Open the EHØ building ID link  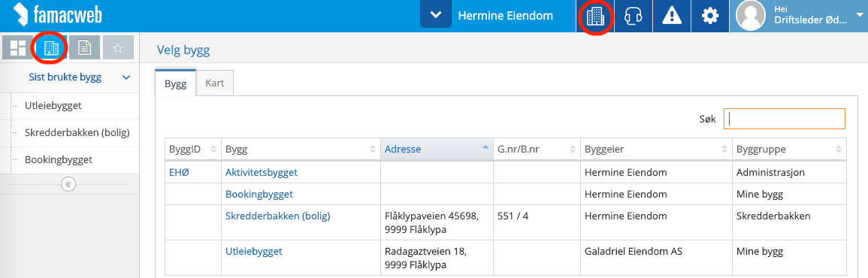point(179,172)
